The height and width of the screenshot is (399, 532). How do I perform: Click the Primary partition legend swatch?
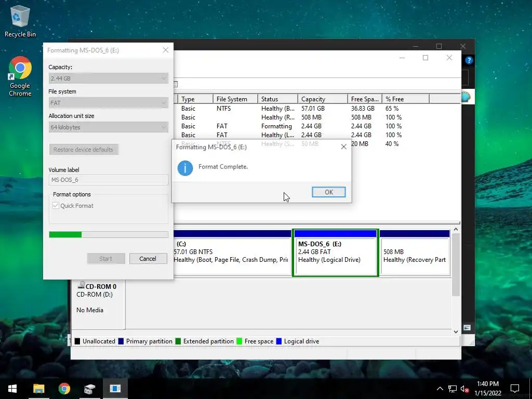pos(121,341)
